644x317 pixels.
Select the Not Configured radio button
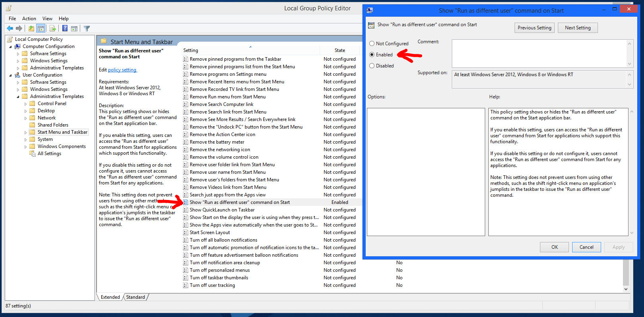click(372, 44)
